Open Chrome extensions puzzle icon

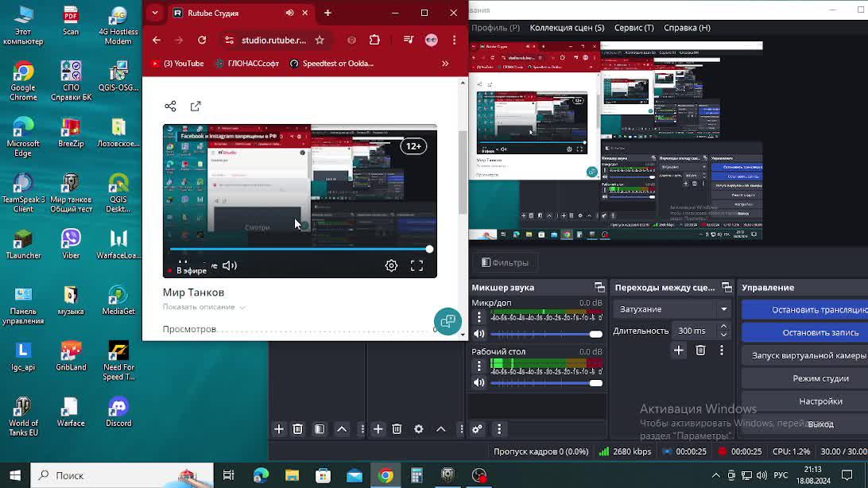click(374, 40)
